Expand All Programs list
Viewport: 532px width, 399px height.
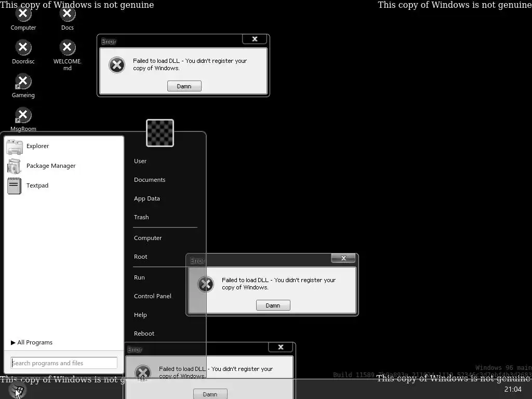pyautogui.click(x=32, y=343)
